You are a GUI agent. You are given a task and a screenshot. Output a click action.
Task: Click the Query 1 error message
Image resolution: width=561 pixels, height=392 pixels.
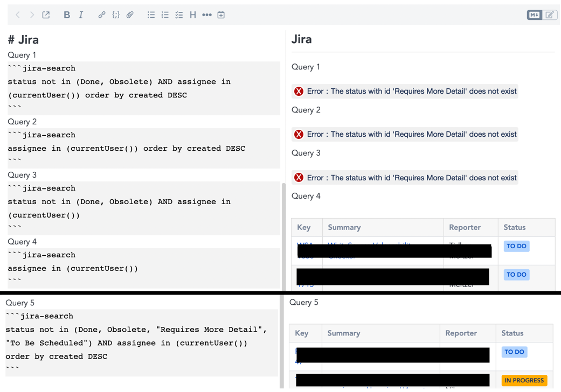coord(405,91)
